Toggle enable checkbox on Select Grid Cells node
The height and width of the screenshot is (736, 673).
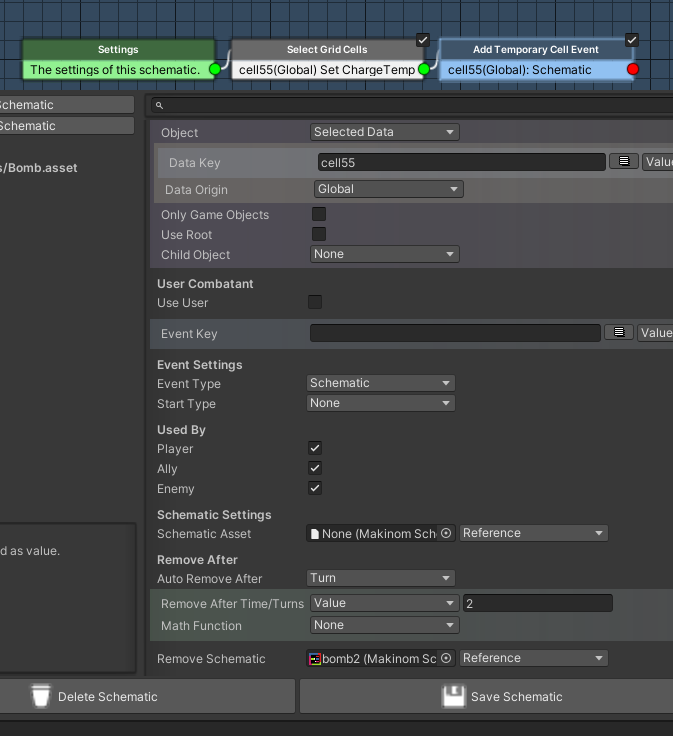coord(423,40)
